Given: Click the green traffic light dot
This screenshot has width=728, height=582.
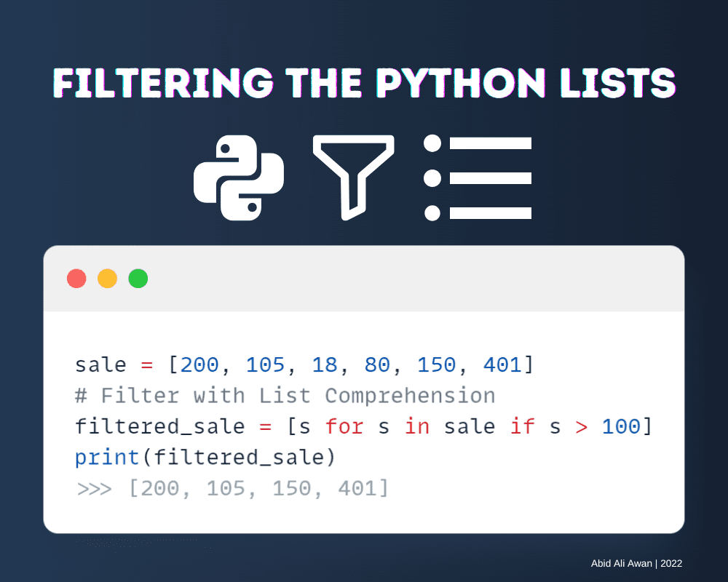Looking at the screenshot, I should (x=138, y=279).
